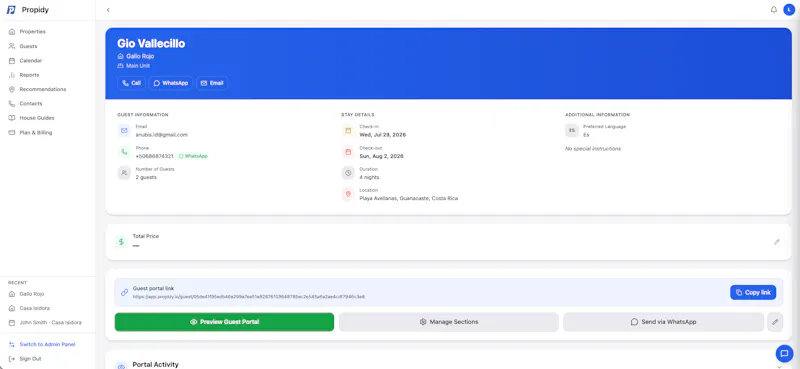Screen dimensions: 800x369
Task: Click the guest portal URL text
Action: (249, 297)
